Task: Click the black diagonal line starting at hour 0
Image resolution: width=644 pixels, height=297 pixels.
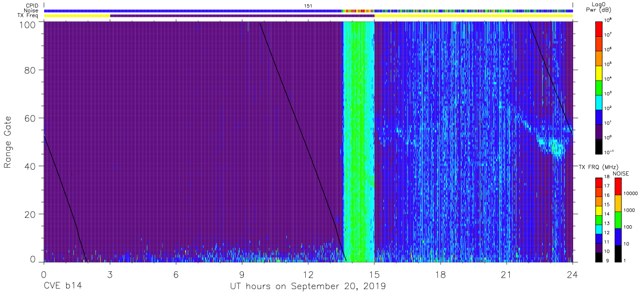Action: tap(65, 198)
